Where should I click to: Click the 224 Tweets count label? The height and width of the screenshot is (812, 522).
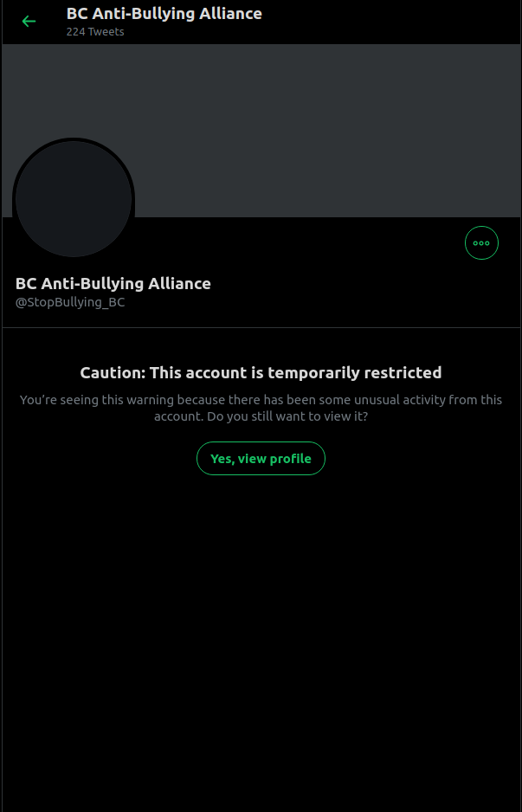[95, 31]
